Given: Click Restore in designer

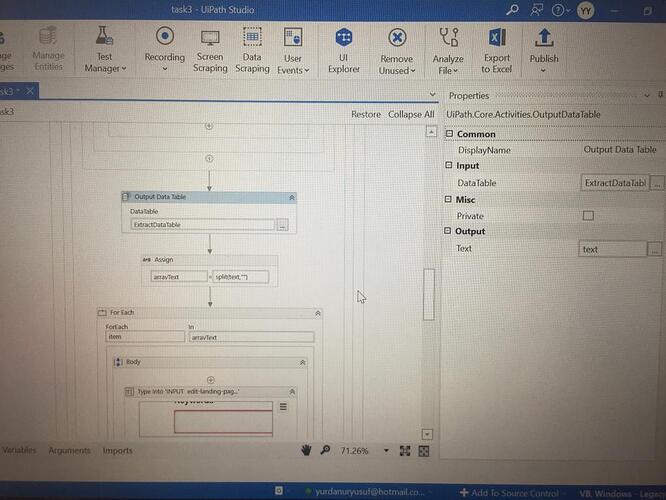Looking at the screenshot, I should tap(366, 114).
